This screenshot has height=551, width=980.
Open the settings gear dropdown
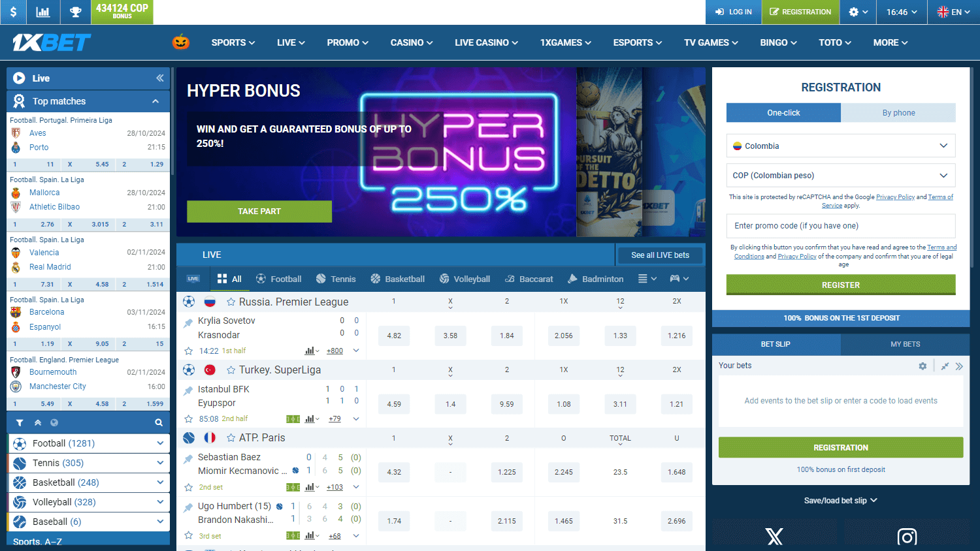click(x=858, y=12)
